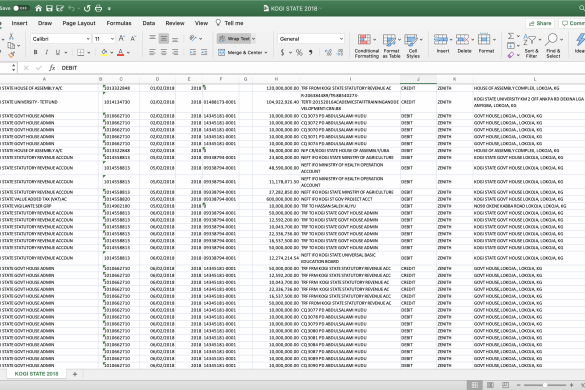Click the Sort & Filter icon
The image size is (585, 390).
tap(530, 40)
